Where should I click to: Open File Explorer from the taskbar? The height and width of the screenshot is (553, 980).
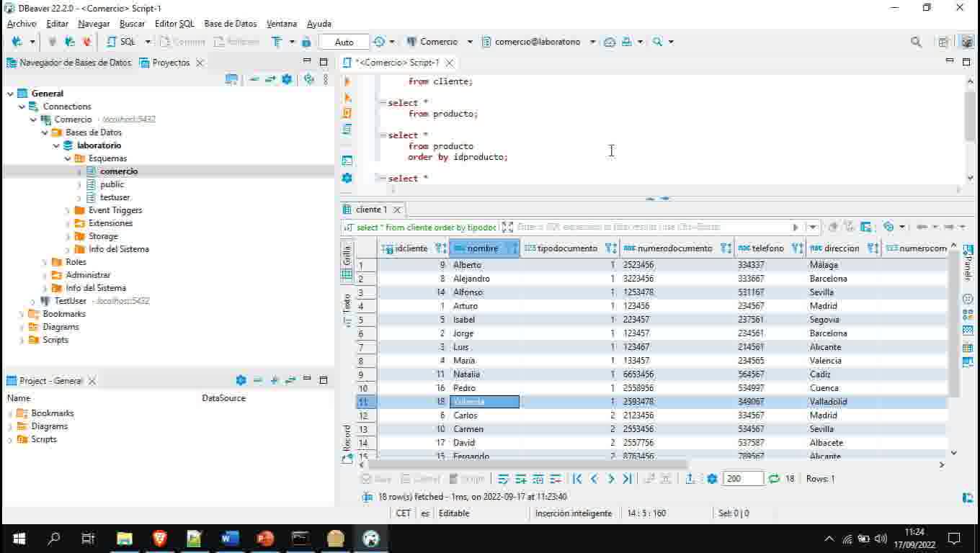125,538
